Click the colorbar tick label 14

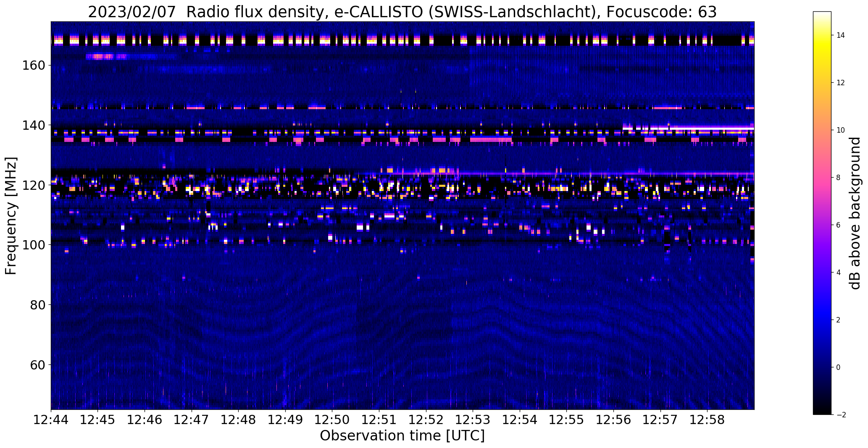tap(841, 35)
